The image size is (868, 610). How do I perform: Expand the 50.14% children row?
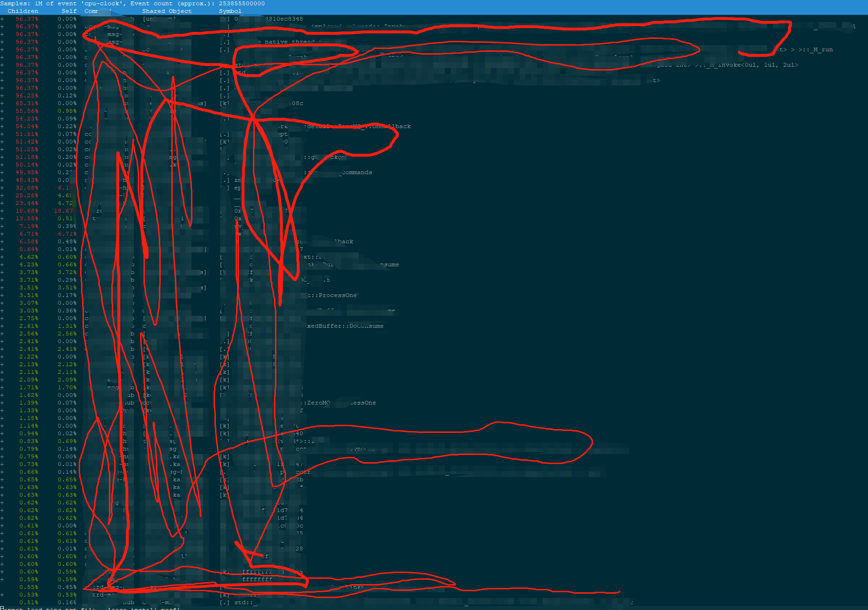point(2,165)
